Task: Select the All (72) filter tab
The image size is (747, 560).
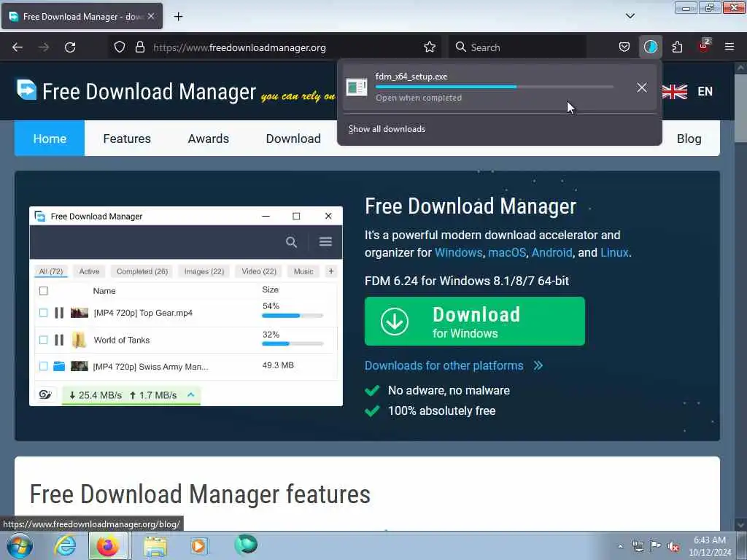Action: [x=51, y=271]
